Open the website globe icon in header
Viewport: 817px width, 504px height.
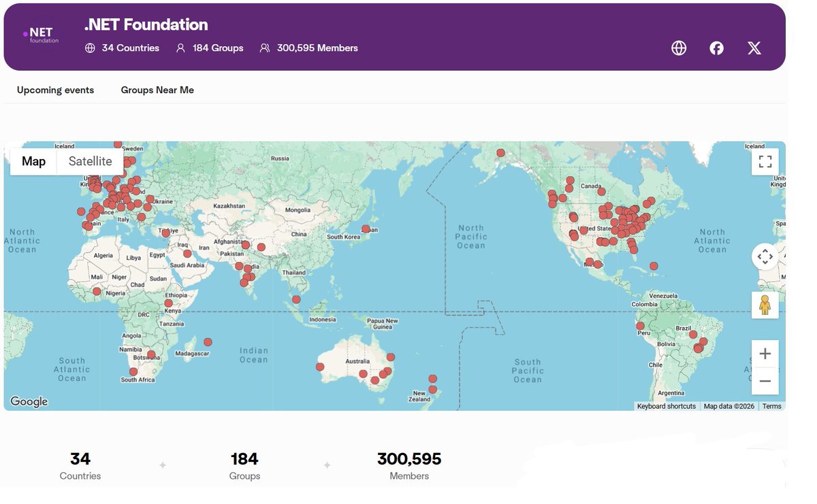click(679, 48)
